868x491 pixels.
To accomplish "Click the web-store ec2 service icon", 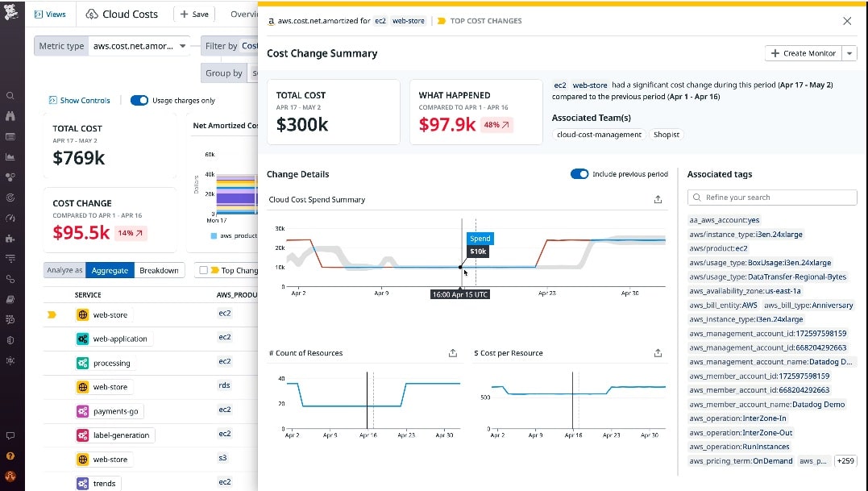I will point(82,314).
